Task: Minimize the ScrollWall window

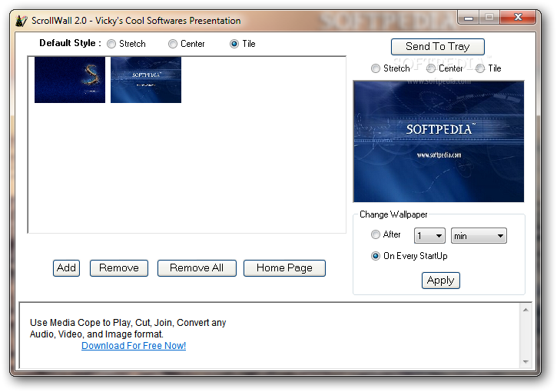Action: coord(469,17)
